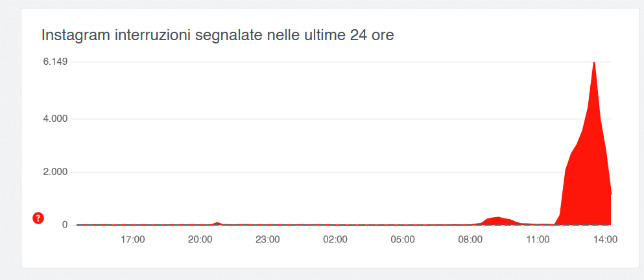Click the 6.149 peak value label
Viewport: 644px width, 280px height.
pyautogui.click(x=55, y=62)
